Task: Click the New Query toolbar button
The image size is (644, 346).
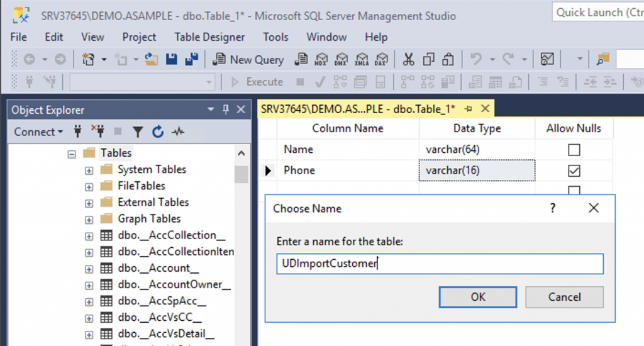Action: point(248,60)
